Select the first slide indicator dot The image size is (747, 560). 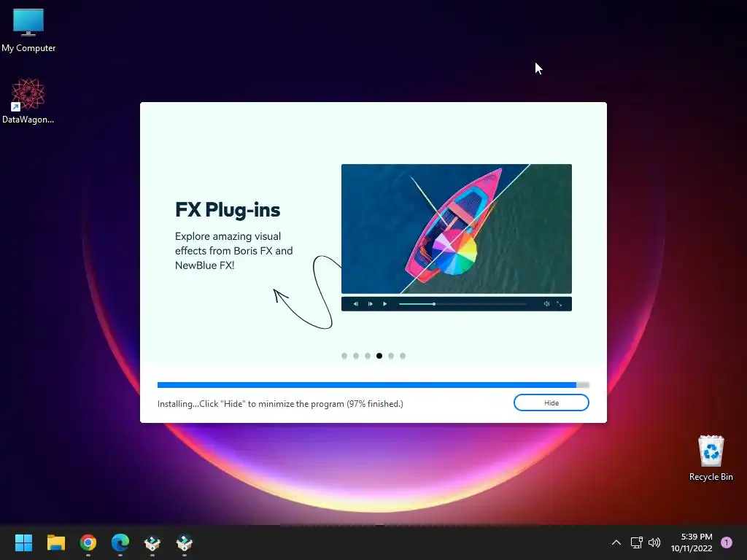pyautogui.click(x=344, y=356)
